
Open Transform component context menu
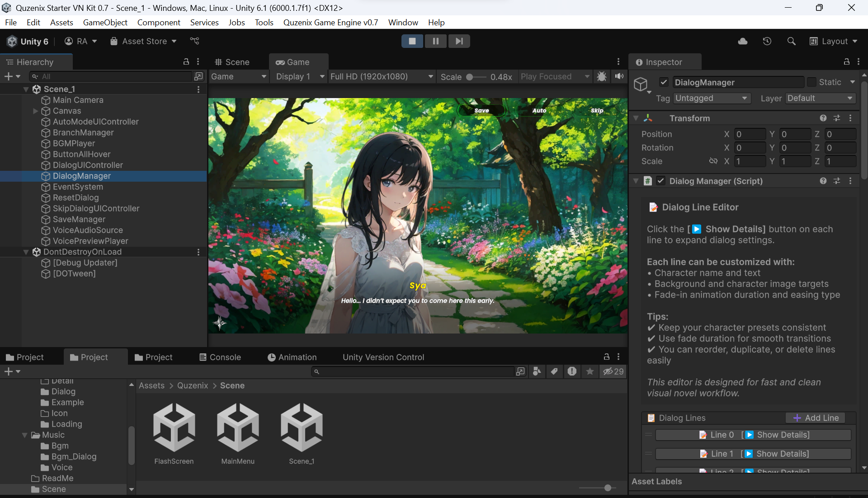850,118
